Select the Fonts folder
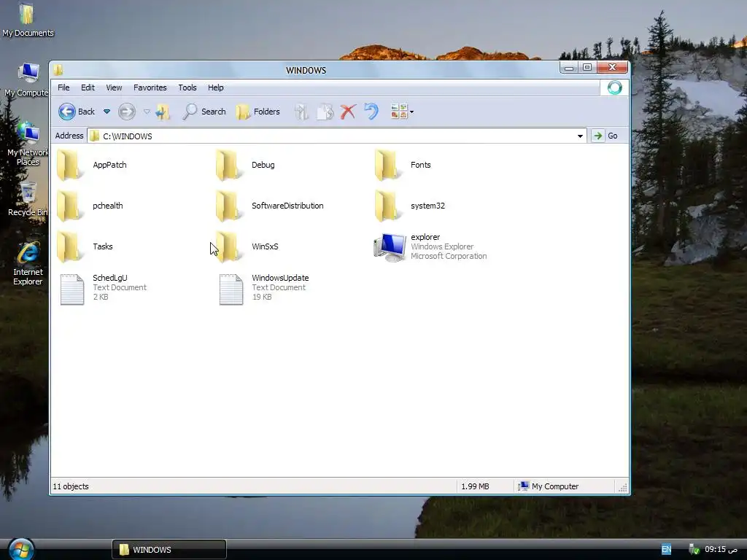Image resolution: width=747 pixels, height=560 pixels. point(403,165)
